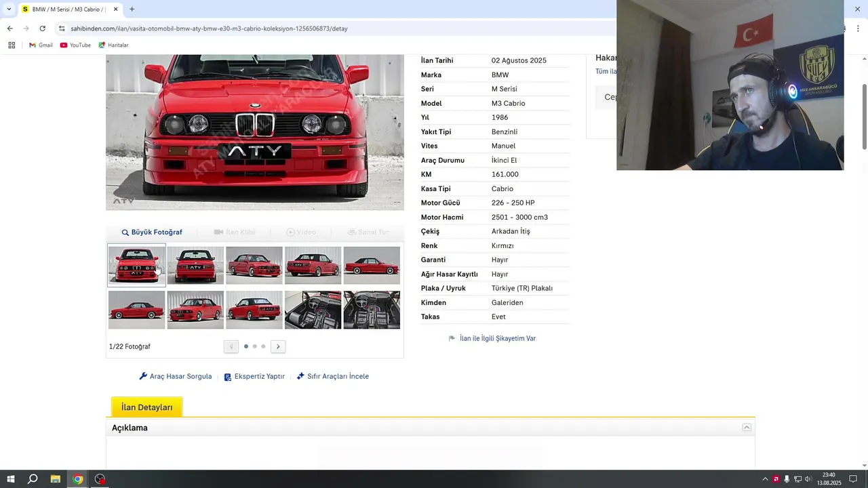This screenshot has width=868, height=488.
Task: Click the Chrome taskbar icon
Action: (78, 479)
